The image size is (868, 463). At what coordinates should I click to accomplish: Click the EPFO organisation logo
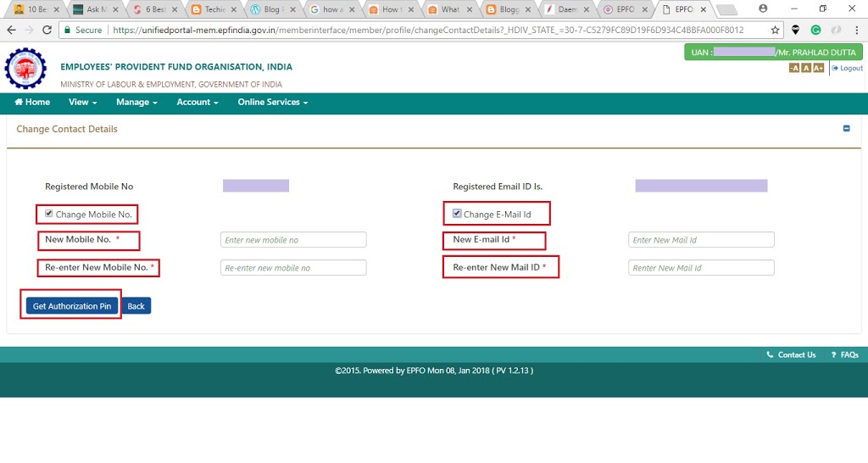tap(25, 68)
